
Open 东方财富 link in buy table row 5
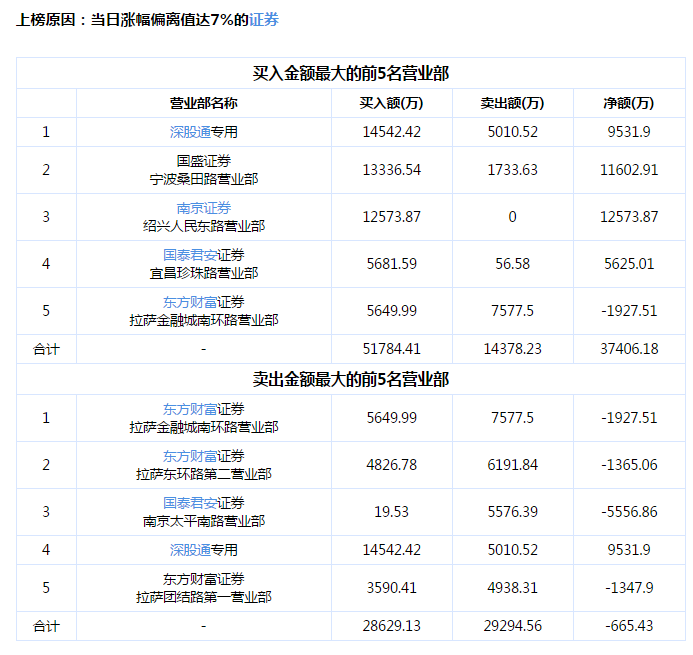tap(190, 302)
